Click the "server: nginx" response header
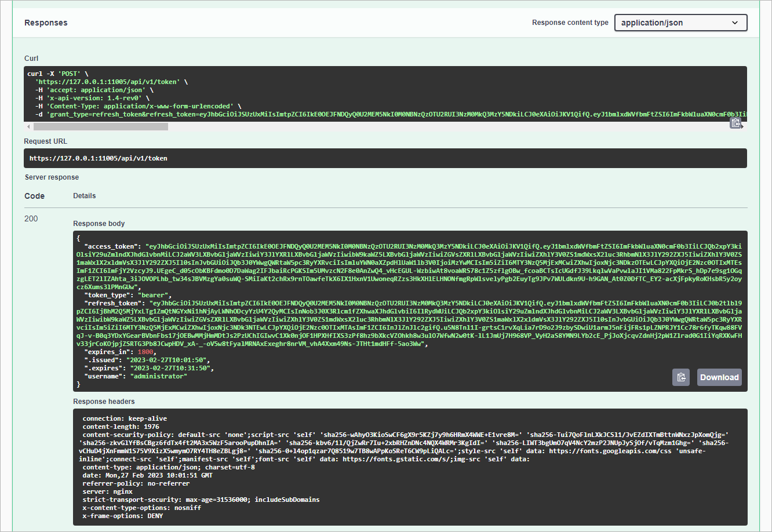Screen dimensions: 772x532 coord(108,491)
